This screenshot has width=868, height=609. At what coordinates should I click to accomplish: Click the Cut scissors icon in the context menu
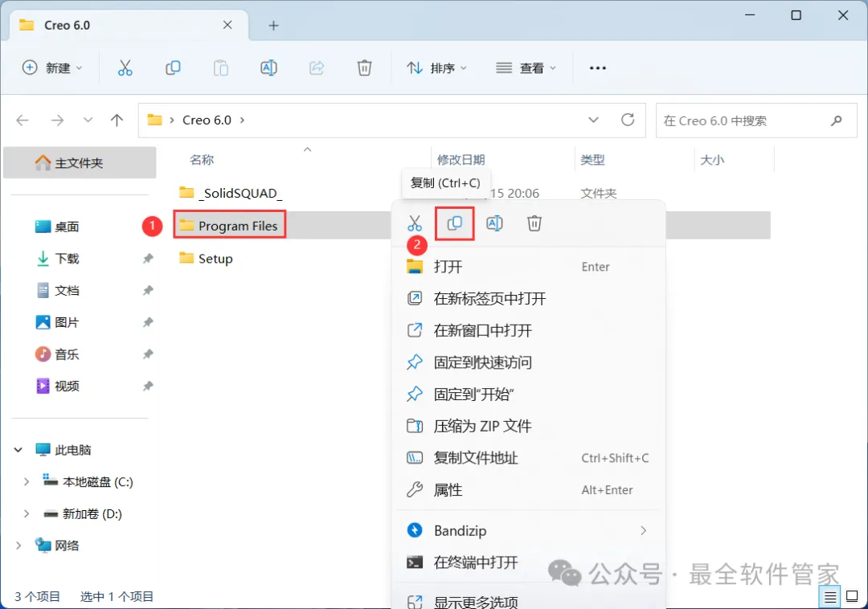tap(415, 223)
